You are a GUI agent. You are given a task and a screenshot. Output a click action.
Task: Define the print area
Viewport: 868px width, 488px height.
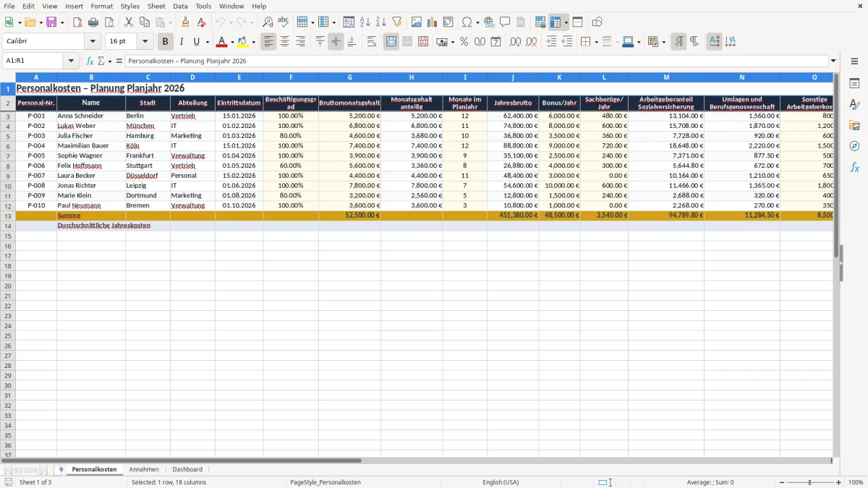540,22
